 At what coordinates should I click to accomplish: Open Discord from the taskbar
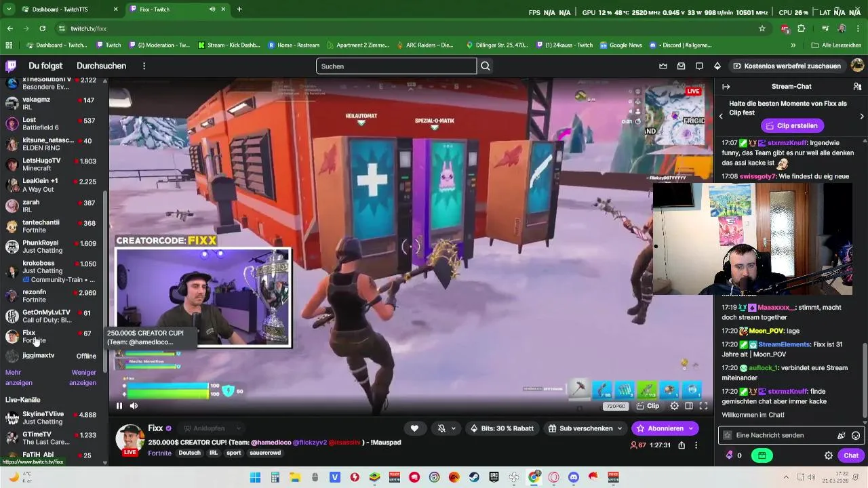click(x=574, y=477)
